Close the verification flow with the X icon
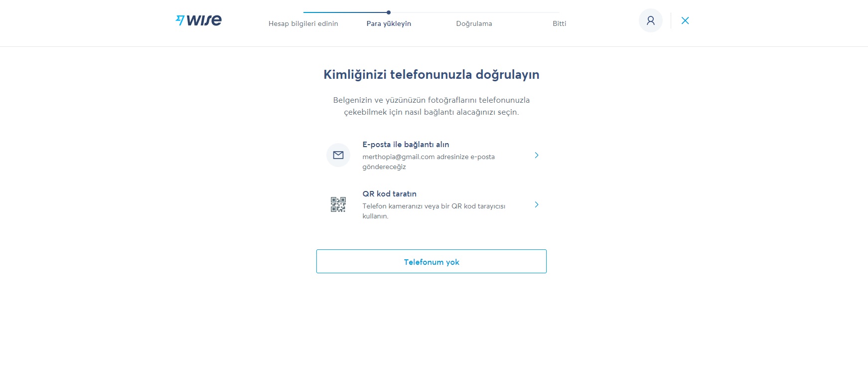This screenshot has width=868, height=381. (685, 20)
